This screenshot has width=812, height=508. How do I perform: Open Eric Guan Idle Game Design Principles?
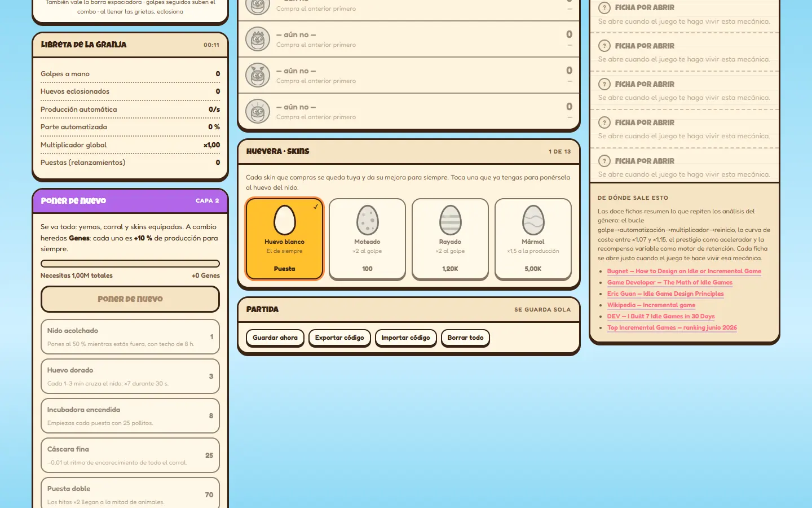pos(665,294)
